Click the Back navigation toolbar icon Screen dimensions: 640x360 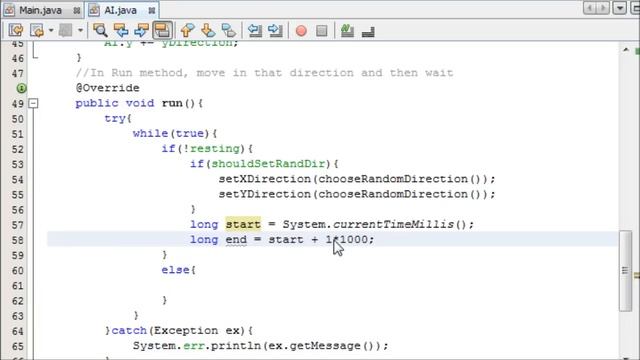[x=37, y=31]
